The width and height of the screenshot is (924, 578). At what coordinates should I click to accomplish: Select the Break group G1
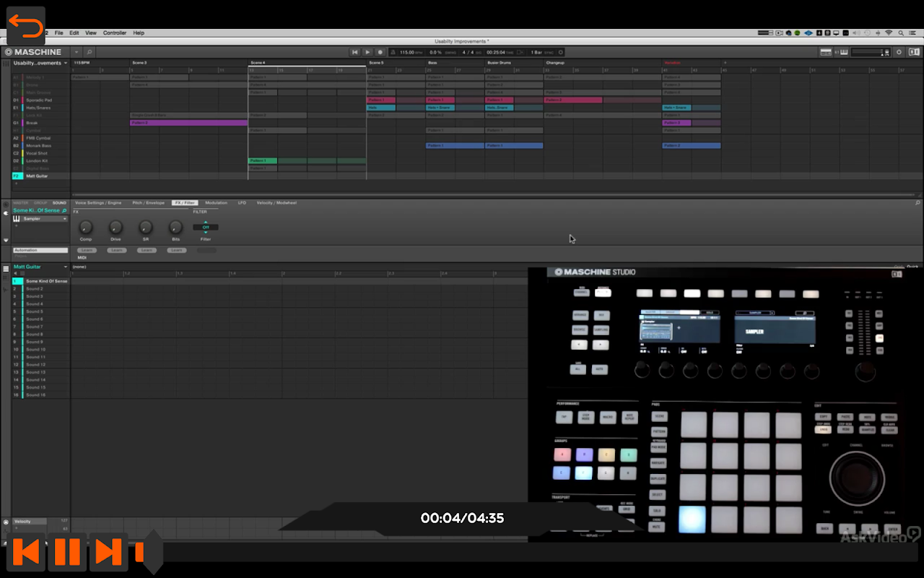41,123
